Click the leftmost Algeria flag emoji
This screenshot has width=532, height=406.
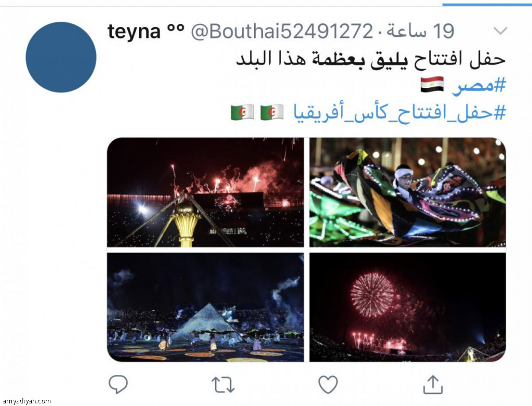pos(242,112)
